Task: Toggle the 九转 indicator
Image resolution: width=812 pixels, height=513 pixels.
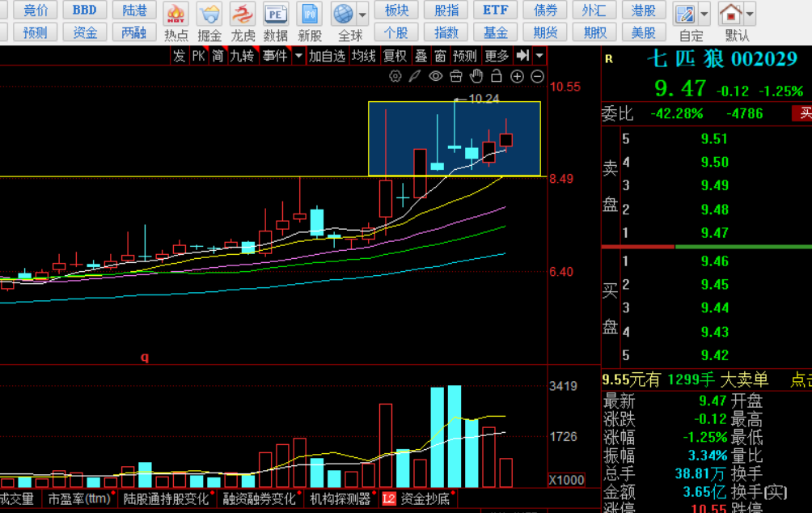Action: click(243, 56)
